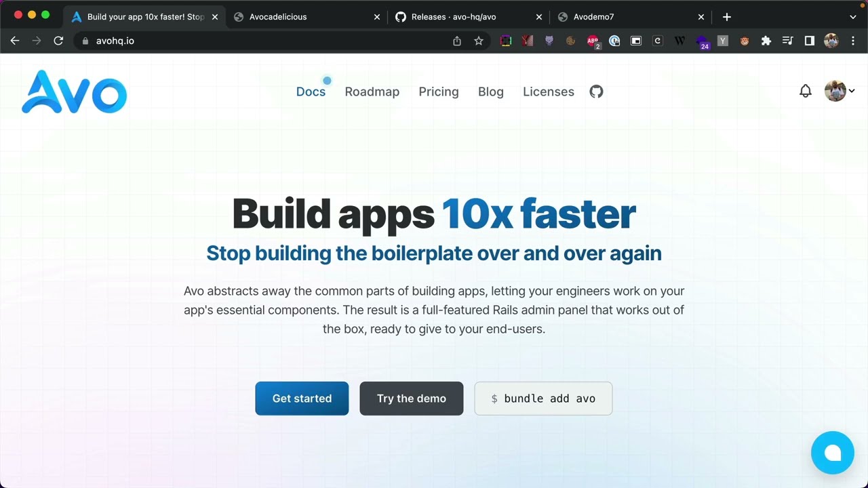Image resolution: width=868 pixels, height=488 pixels.
Task: Reload the current page
Action: pos(58,41)
